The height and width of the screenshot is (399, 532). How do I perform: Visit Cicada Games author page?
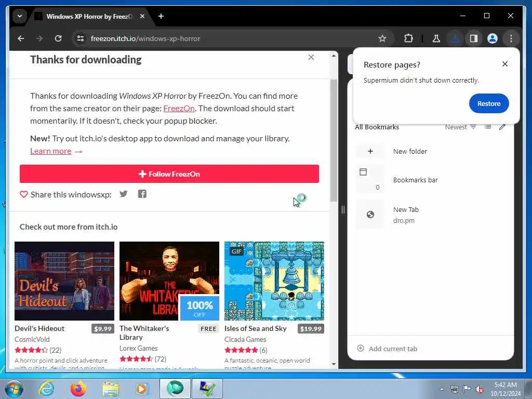tap(245, 339)
